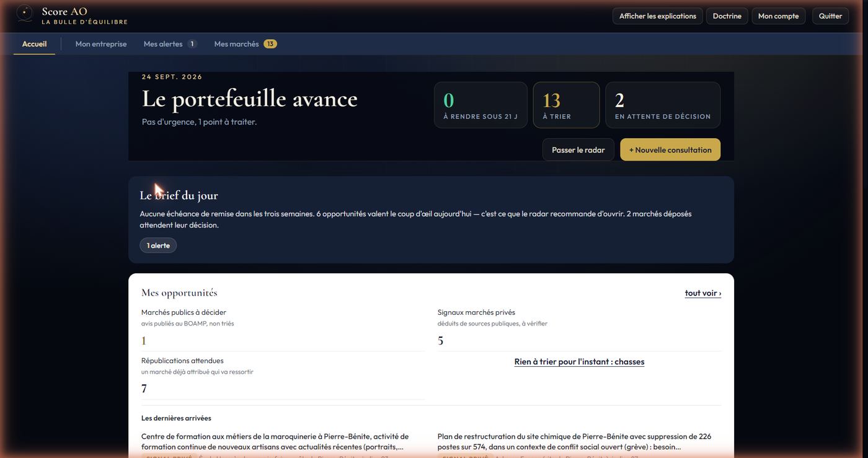
Task: Open Républications attendues row
Action: click(283, 377)
